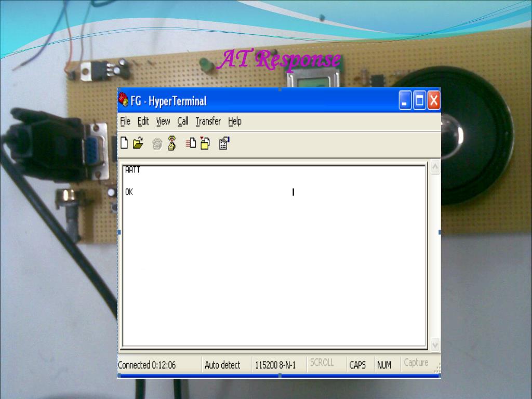Click the Receive file toolbar icon
Image resolution: width=532 pixels, height=399 pixels.
point(205,143)
